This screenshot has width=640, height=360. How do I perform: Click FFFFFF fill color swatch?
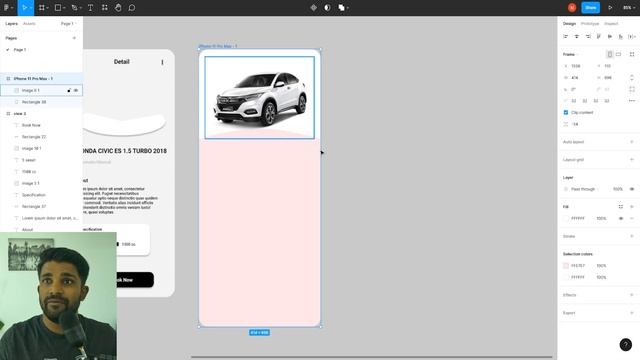(x=566, y=218)
